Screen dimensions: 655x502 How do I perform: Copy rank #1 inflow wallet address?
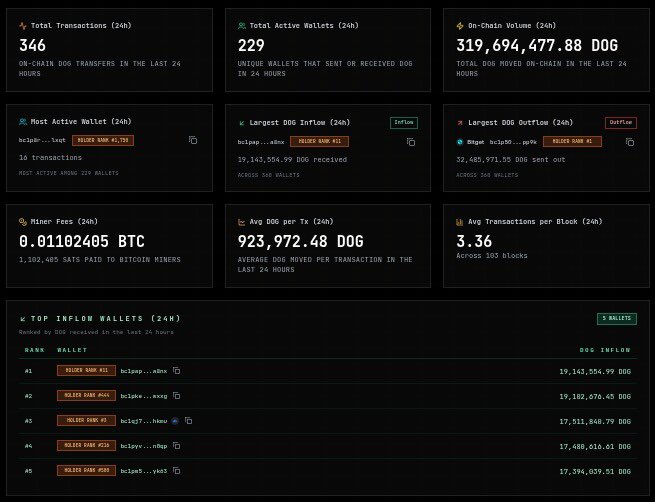[x=177, y=371]
